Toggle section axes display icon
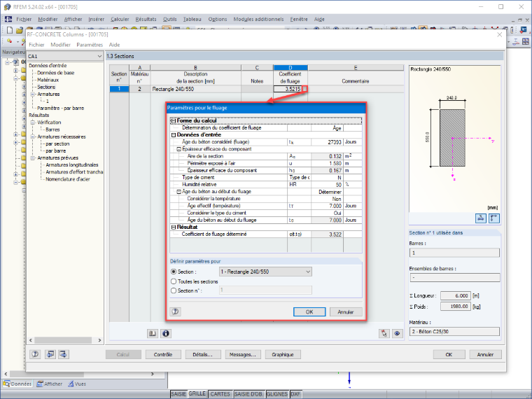532x399 pixels. point(494,218)
